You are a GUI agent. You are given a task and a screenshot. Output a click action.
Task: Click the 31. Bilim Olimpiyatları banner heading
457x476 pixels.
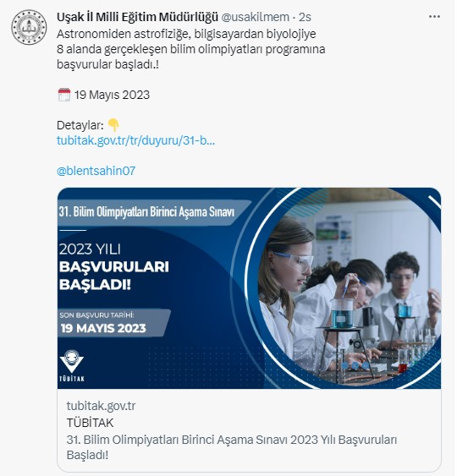tap(146, 212)
